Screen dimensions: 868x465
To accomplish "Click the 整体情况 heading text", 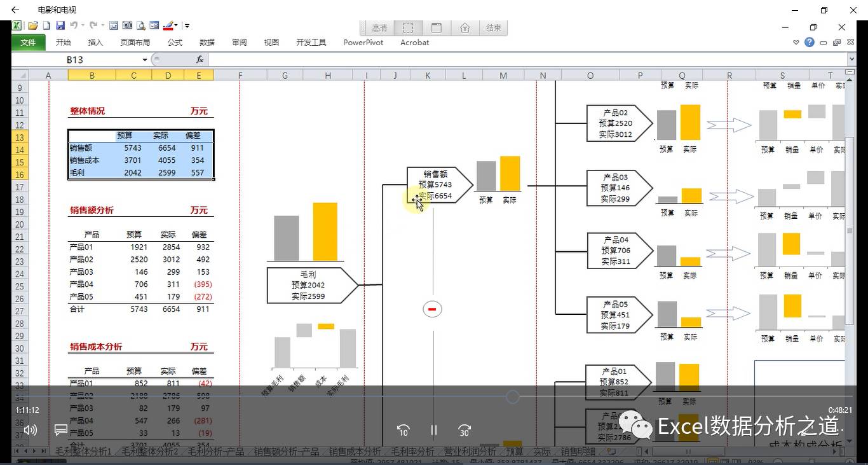I will tap(87, 111).
